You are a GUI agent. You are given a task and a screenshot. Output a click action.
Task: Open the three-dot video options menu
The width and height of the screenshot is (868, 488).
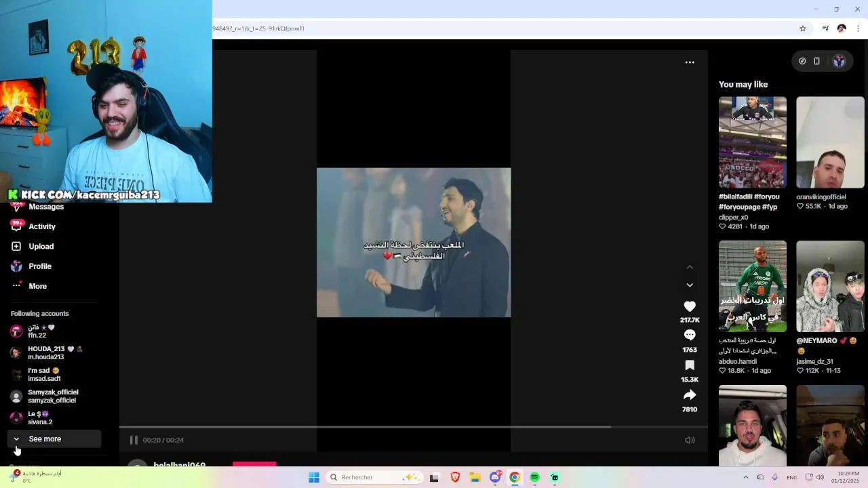coord(690,62)
